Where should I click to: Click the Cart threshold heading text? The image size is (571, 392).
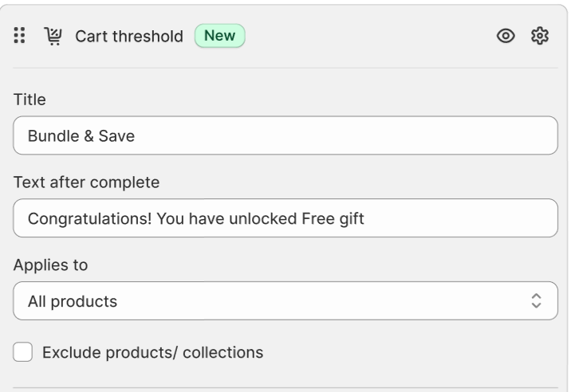click(128, 37)
